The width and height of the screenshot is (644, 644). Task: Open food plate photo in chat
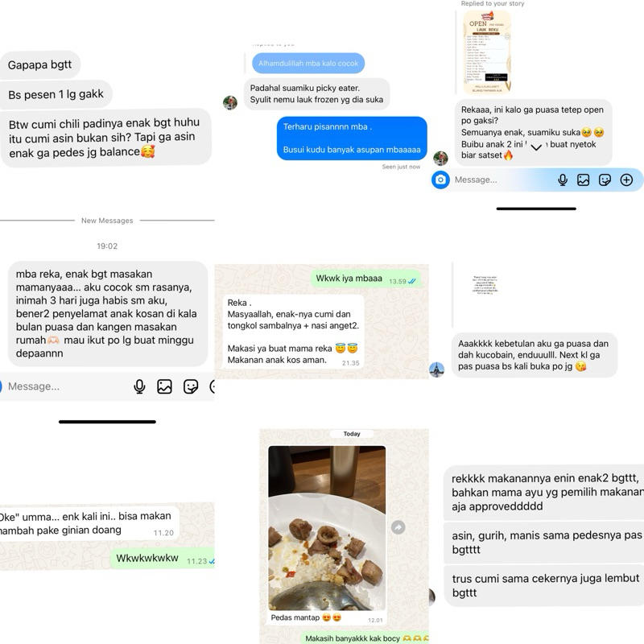point(327,528)
